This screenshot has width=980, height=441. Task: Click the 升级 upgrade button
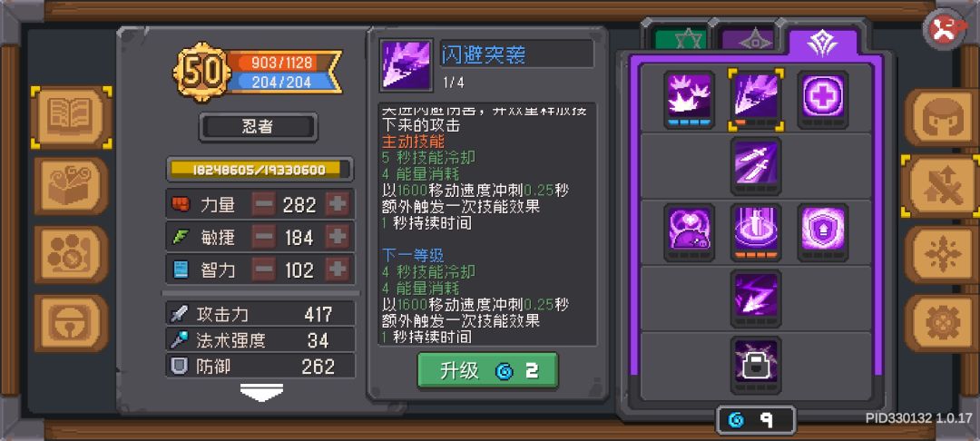point(487,370)
